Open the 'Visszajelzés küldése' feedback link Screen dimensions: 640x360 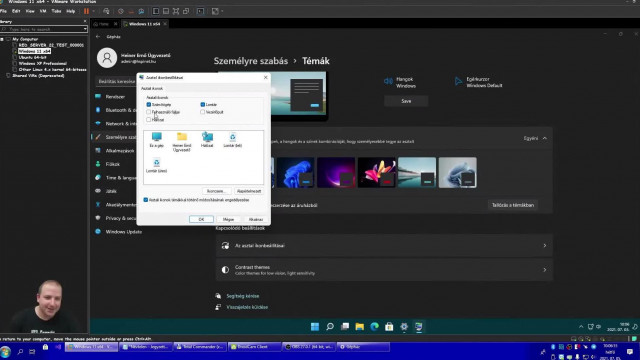(x=247, y=307)
